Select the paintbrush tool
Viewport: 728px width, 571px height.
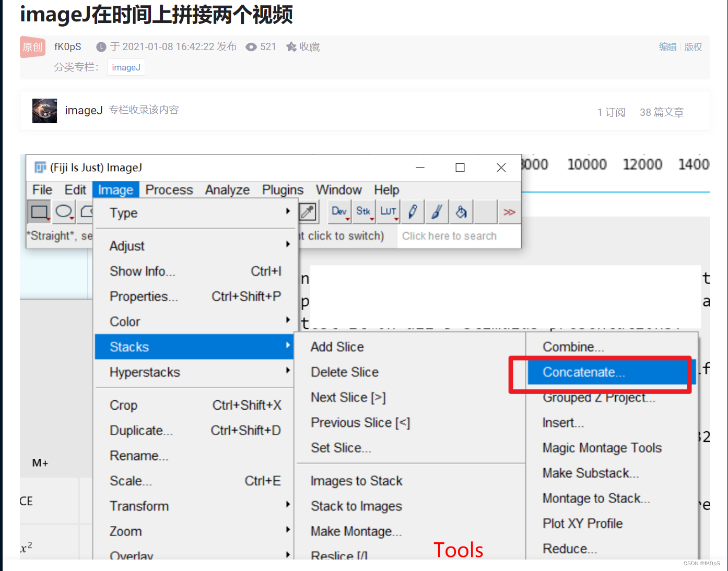click(437, 211)
